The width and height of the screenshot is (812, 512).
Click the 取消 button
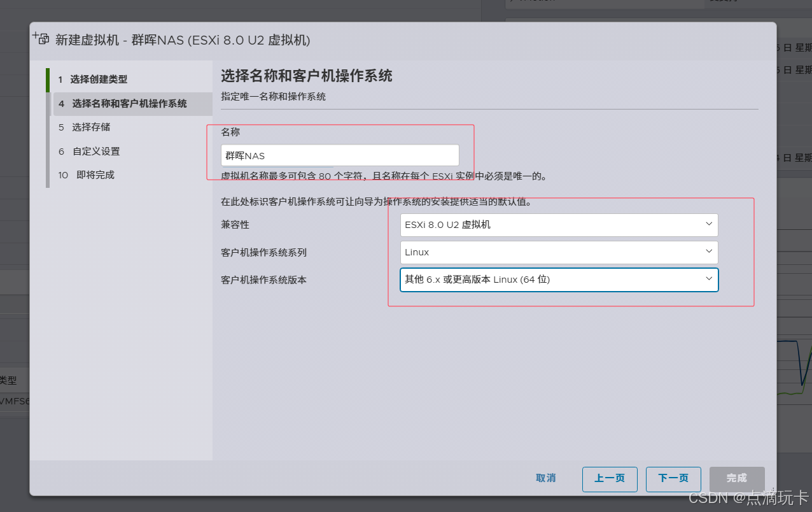[x=545, y=478]
